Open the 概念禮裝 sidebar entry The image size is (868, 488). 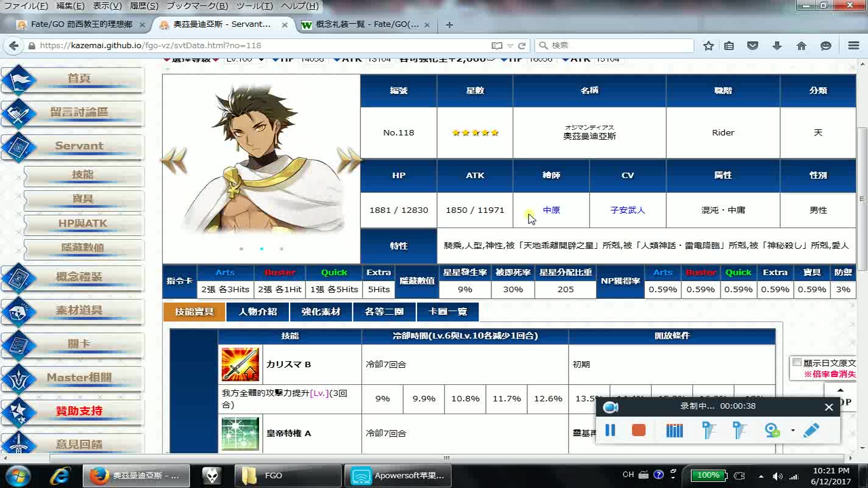73,277
